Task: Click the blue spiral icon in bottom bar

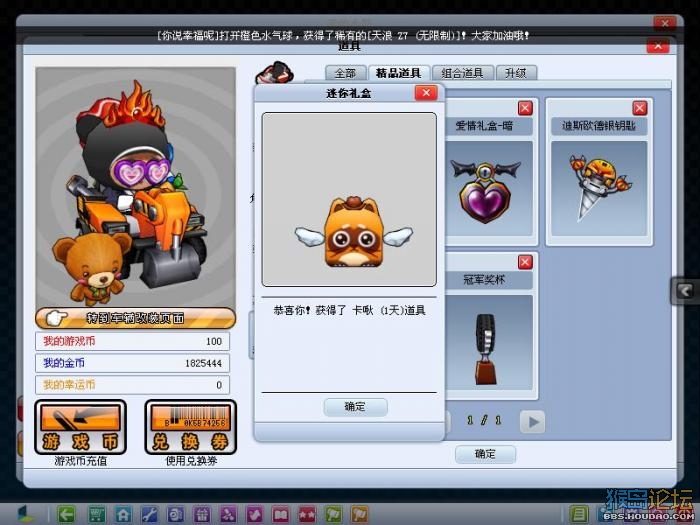Action: [175, 514]
